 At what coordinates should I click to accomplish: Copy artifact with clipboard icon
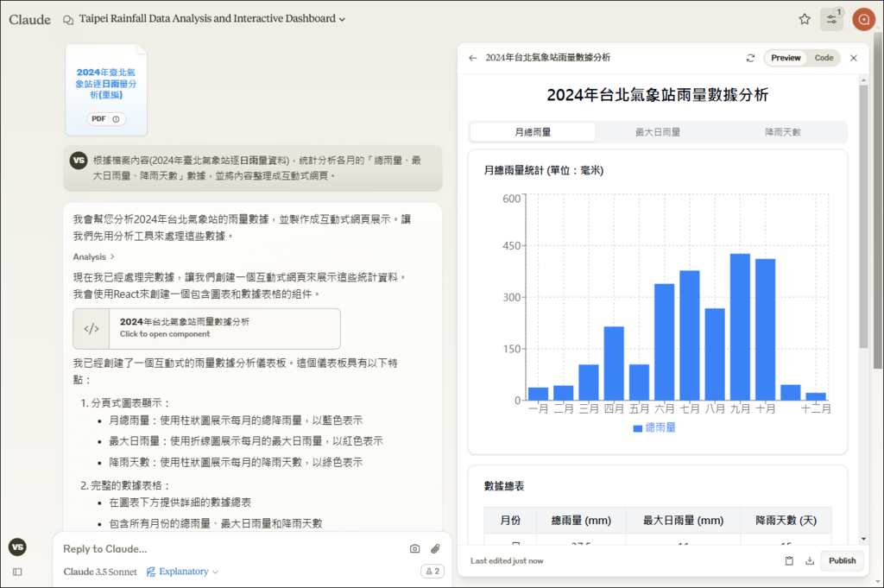point(789,561)
